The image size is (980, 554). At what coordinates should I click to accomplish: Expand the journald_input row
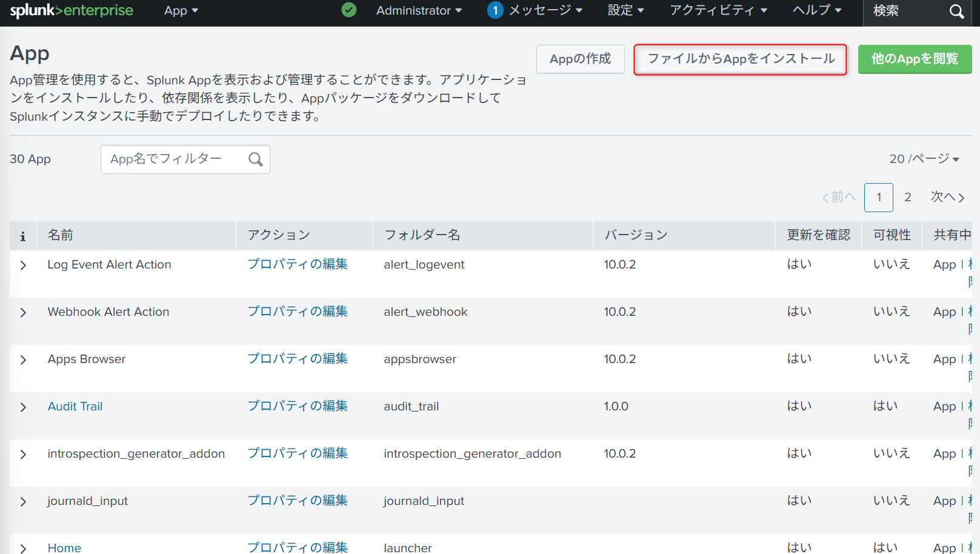click(23, 502)
